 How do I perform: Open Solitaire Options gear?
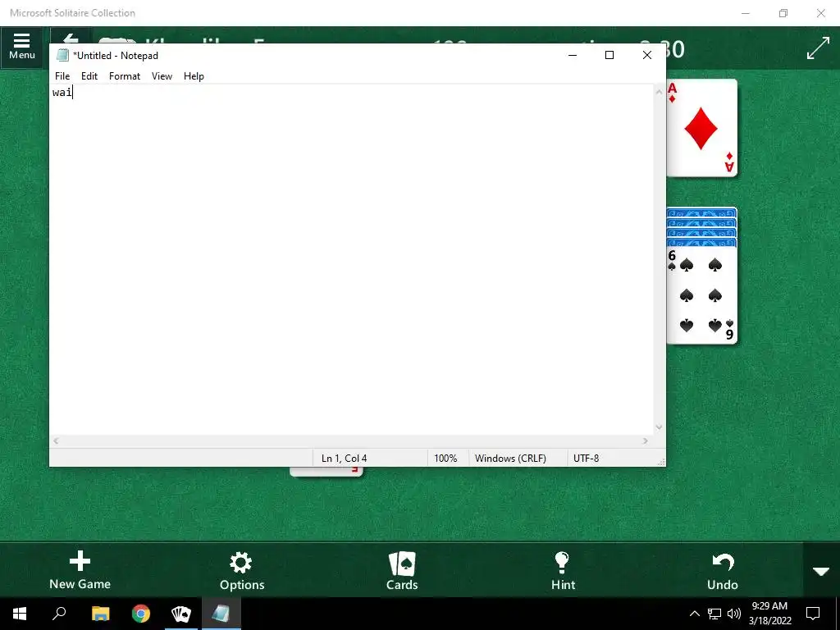pyautogui.click(x=242, y=571)
